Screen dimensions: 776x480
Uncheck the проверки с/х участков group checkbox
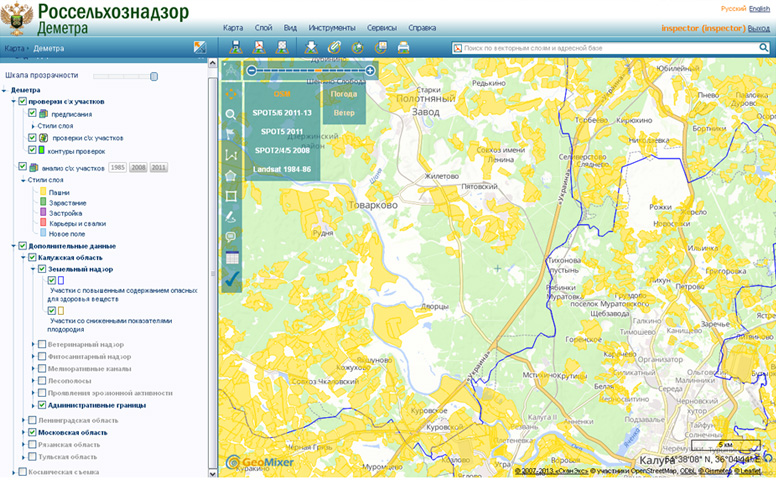(22, 101)
